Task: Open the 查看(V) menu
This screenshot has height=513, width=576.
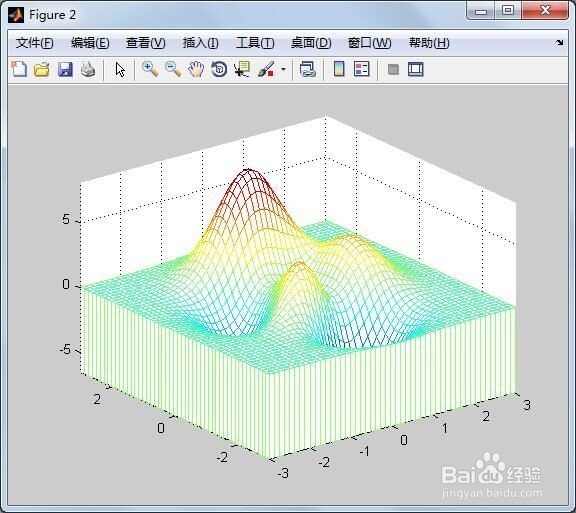Action: pyautogui.click(x=145, y=43)
